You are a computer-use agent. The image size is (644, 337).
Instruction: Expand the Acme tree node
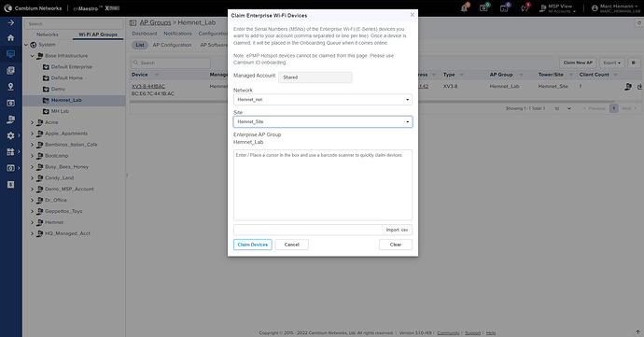32,122
